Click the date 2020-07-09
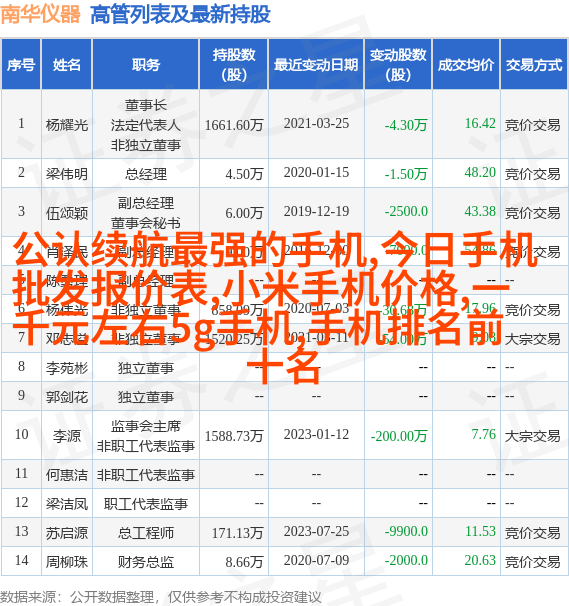 click(316, 560)
